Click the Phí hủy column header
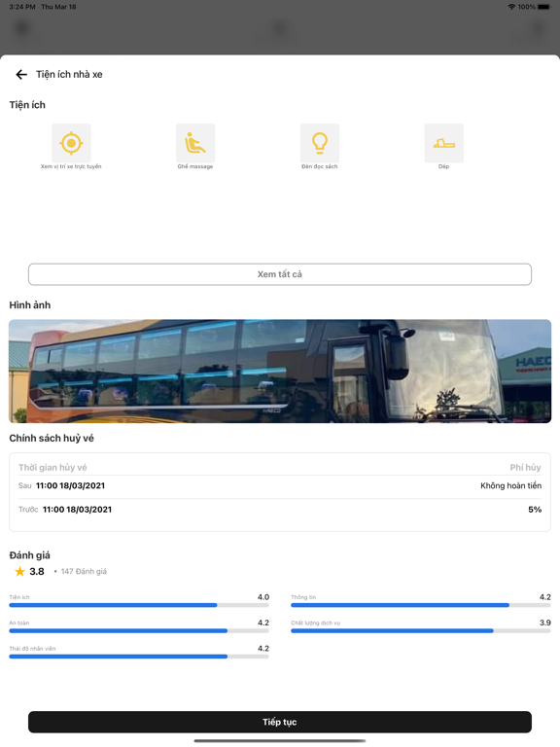Screen dimensions: 560x747 click(x=525, y=467)
